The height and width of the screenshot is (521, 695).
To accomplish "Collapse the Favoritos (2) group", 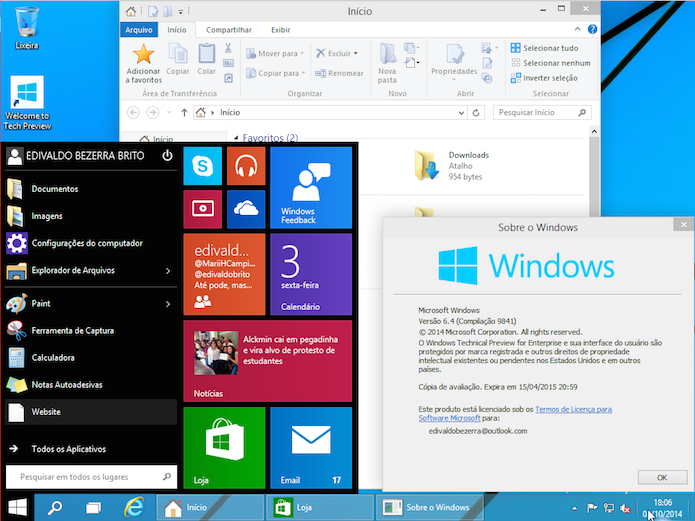I will pyautogui.click(x=236, y=138).
